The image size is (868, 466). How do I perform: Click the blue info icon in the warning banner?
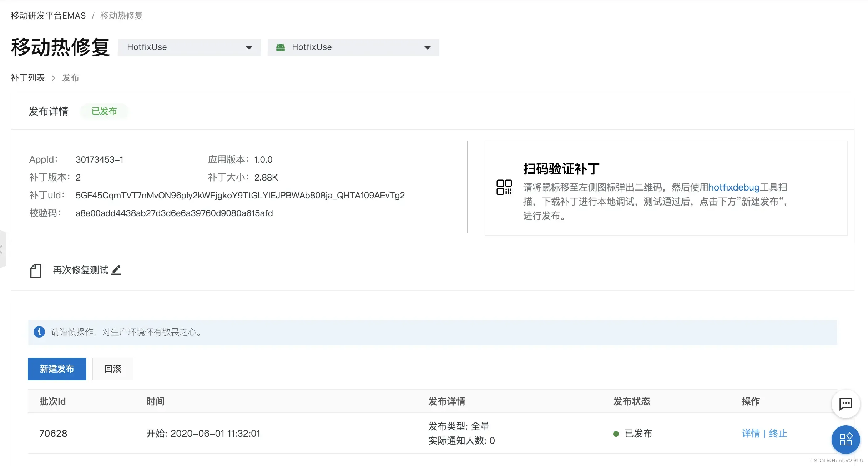click(x=39, y=332)
